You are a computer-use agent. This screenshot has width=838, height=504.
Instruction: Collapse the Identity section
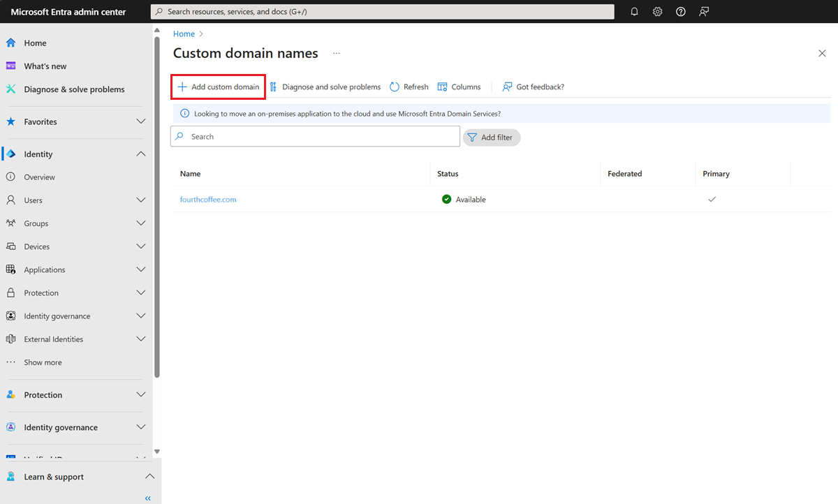tap(141, 154)
